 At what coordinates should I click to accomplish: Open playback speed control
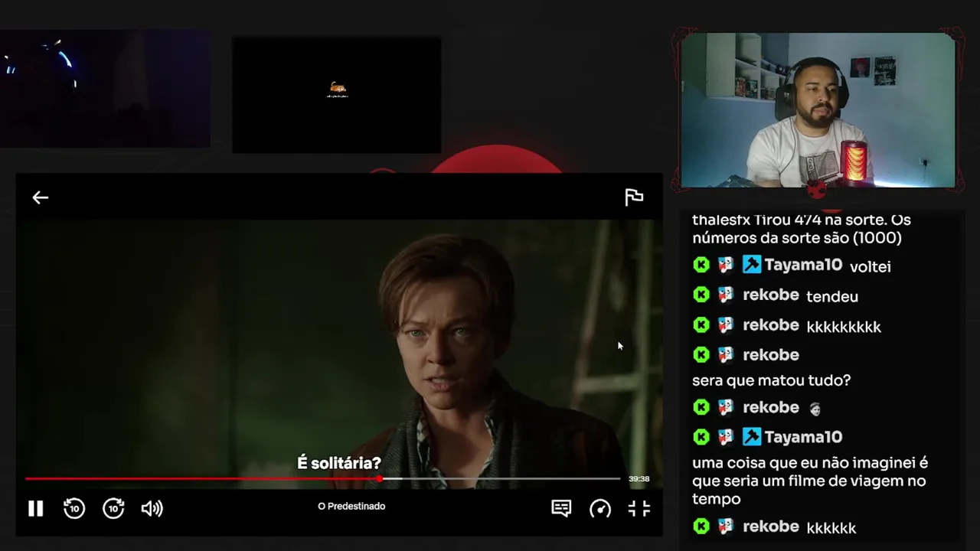[600, 508]
